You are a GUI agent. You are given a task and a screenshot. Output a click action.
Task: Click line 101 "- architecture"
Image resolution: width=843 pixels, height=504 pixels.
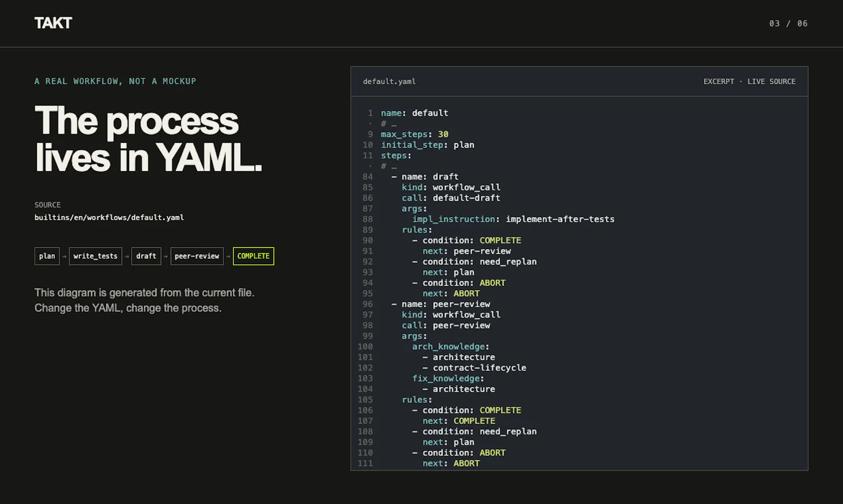coord(459,357)
